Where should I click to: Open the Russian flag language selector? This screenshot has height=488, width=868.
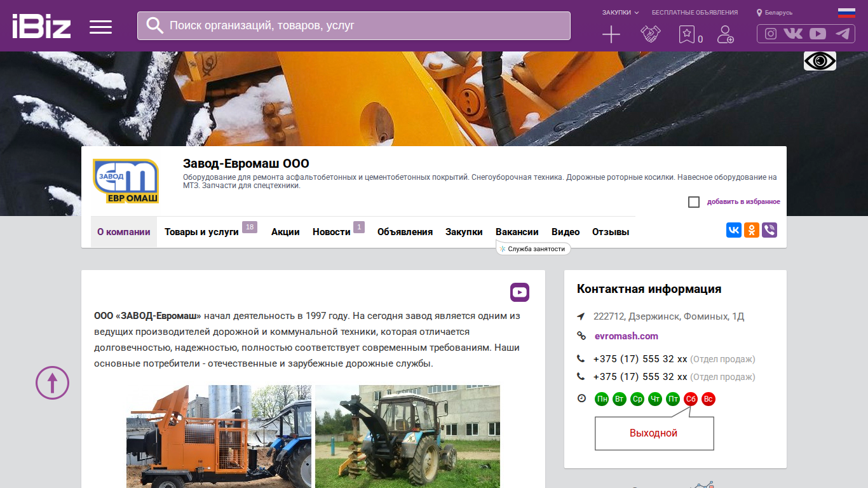click(846, 13)
